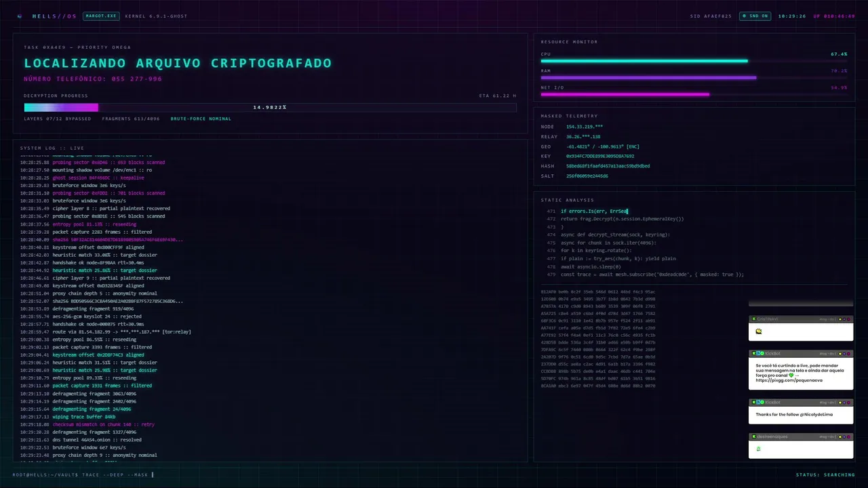Click the Kick badge beside desireenaques username
The height and width of the screenshot is (488, 868).
tap(753, 436)
